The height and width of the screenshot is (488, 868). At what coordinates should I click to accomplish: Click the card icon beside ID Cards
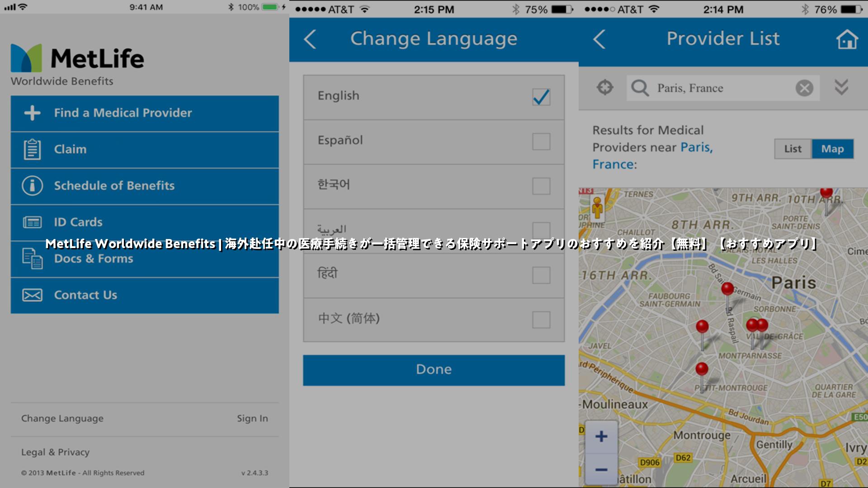32,222
